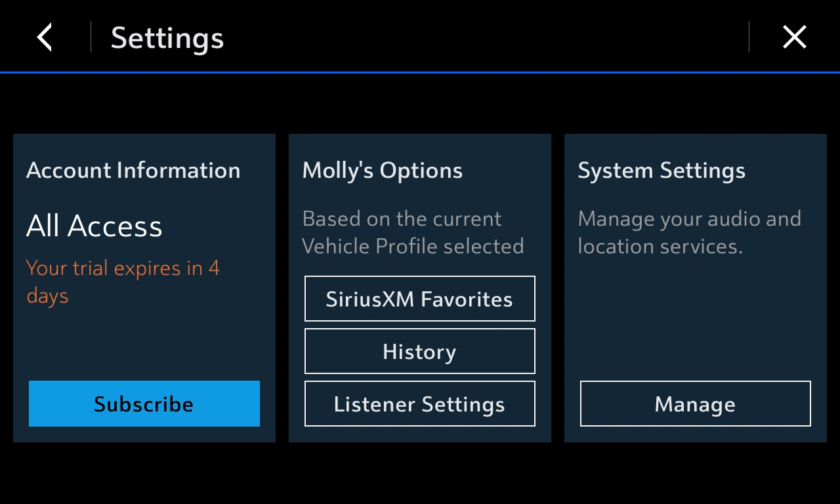The width and height of the screenshot is (840, 504).
Task: Click the blue divider line under the header
Action: click(x=420, y=72)
